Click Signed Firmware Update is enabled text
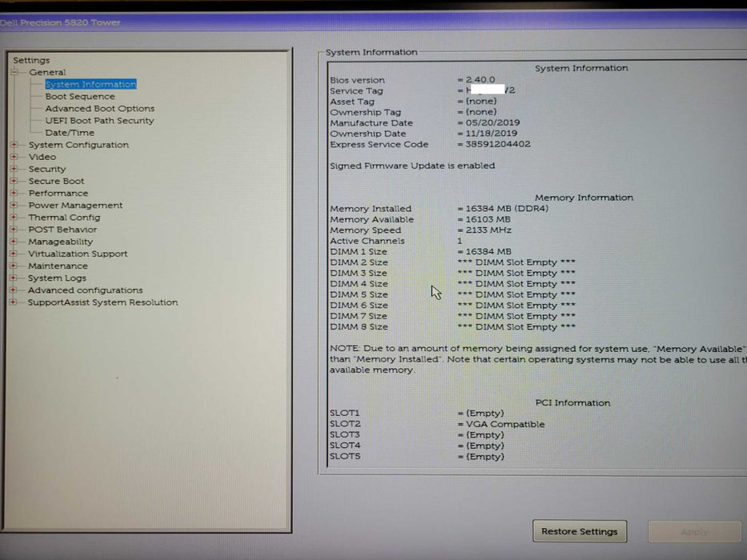This screenshot has width=747, height=560. pos(412,166)
